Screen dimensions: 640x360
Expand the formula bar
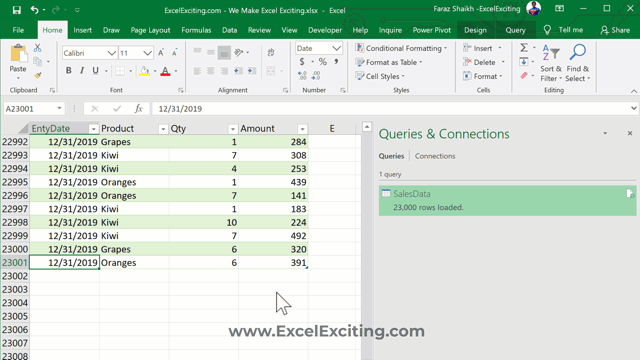pos(633,109)
